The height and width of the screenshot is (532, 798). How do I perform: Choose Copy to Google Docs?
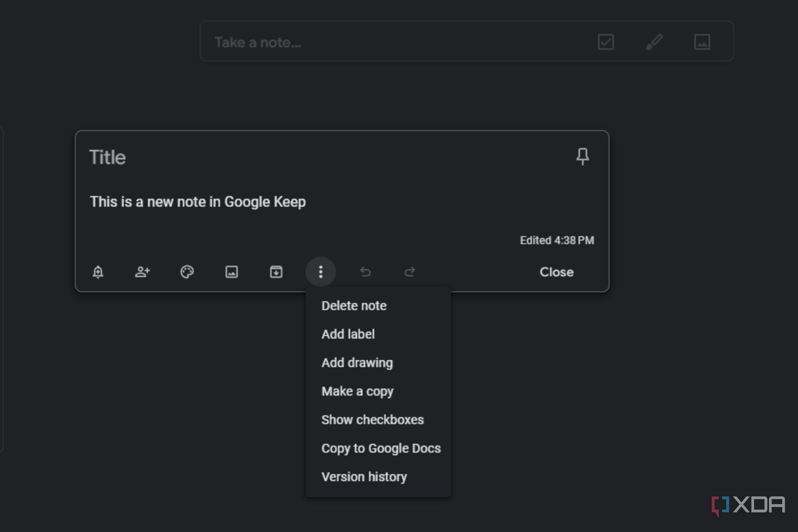(381, 448)
